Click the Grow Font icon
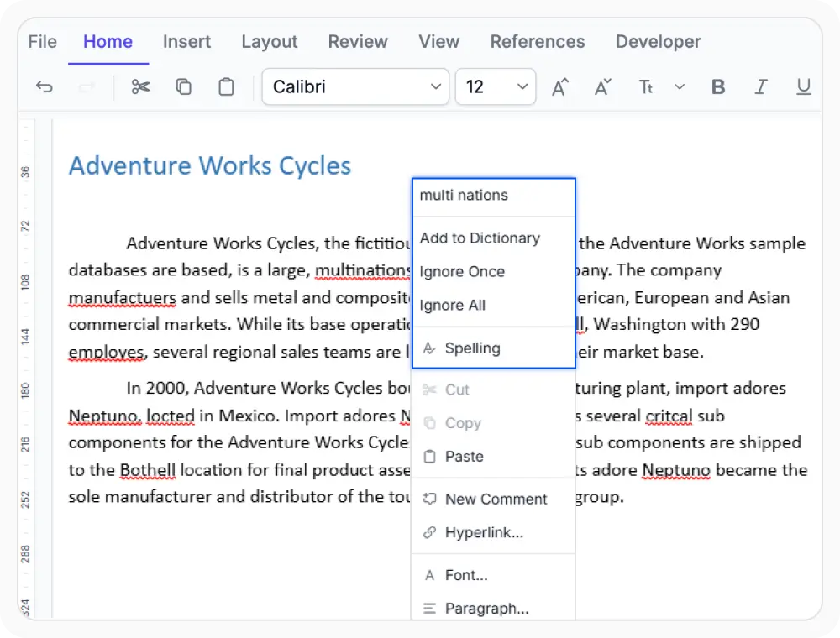 [x=560, y=86]
